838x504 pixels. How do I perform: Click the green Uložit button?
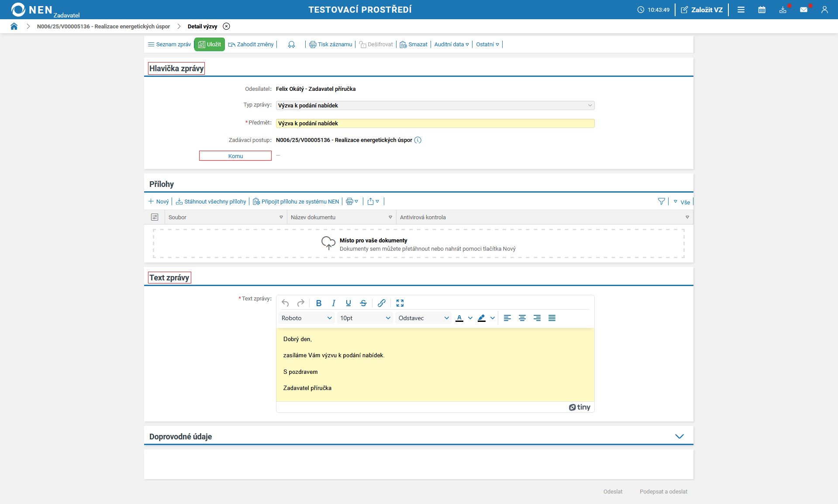pyautogui.click(x=210, y=45)
